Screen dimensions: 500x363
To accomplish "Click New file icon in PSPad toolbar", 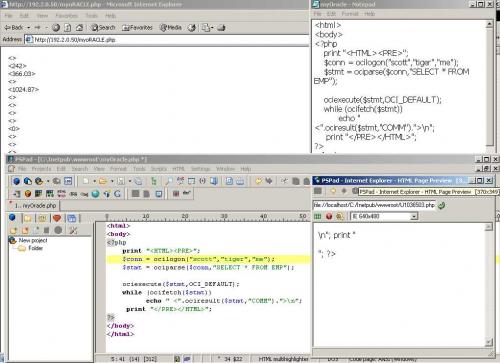I will click(x=86, y=181).
